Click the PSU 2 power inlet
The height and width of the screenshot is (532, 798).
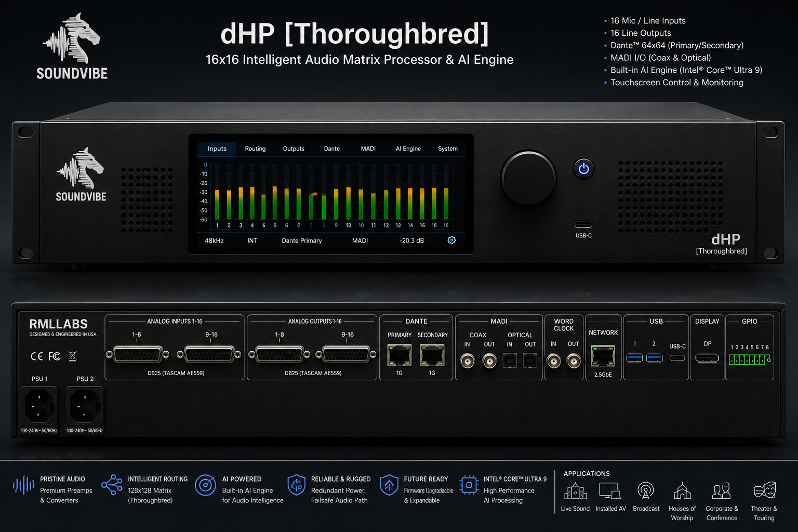85,406
